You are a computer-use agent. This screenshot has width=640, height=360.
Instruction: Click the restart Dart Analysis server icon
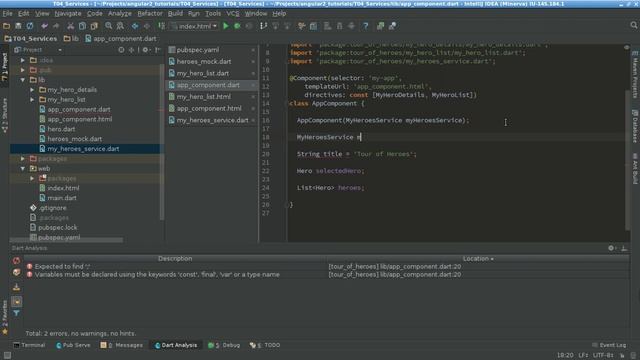16,260
